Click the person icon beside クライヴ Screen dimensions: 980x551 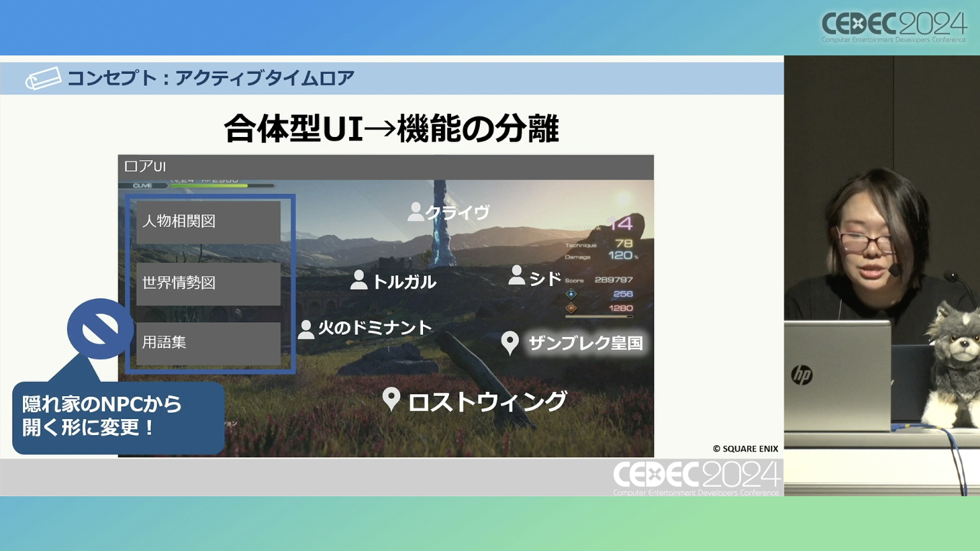(415, 211)
